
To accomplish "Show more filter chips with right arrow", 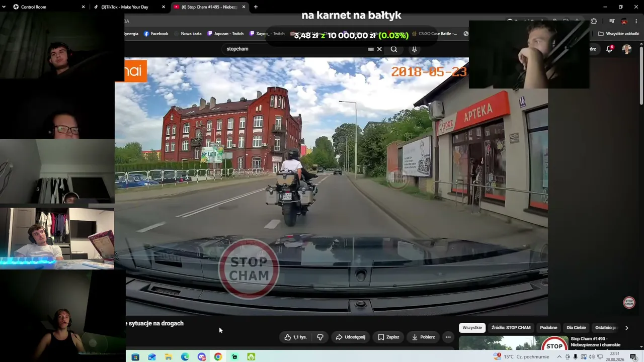I will [626, 328].
